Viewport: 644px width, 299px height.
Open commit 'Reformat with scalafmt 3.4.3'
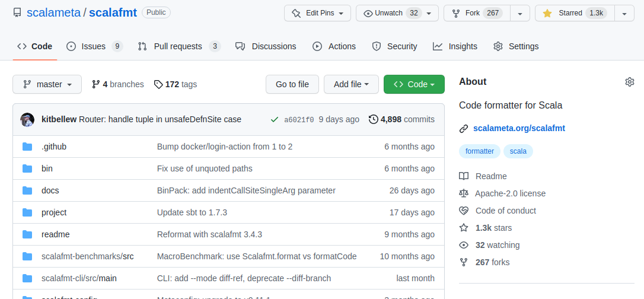click(209, 234)
